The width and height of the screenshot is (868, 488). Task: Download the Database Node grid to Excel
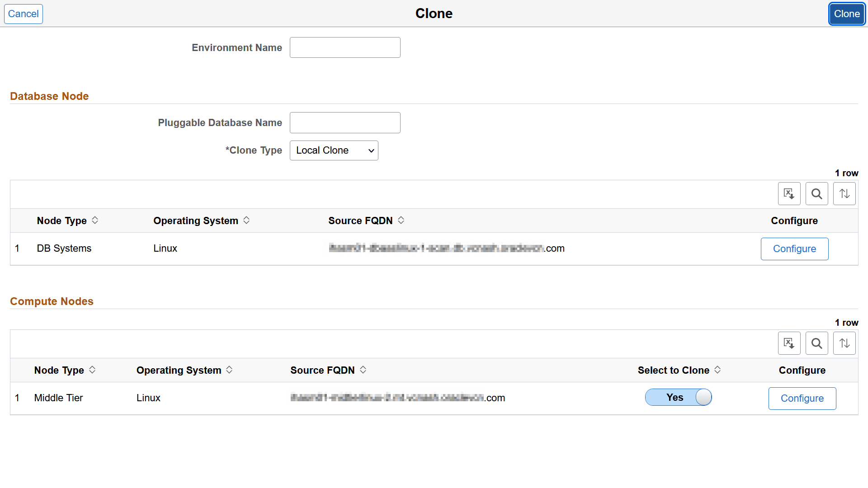click(x=789, y=193)
